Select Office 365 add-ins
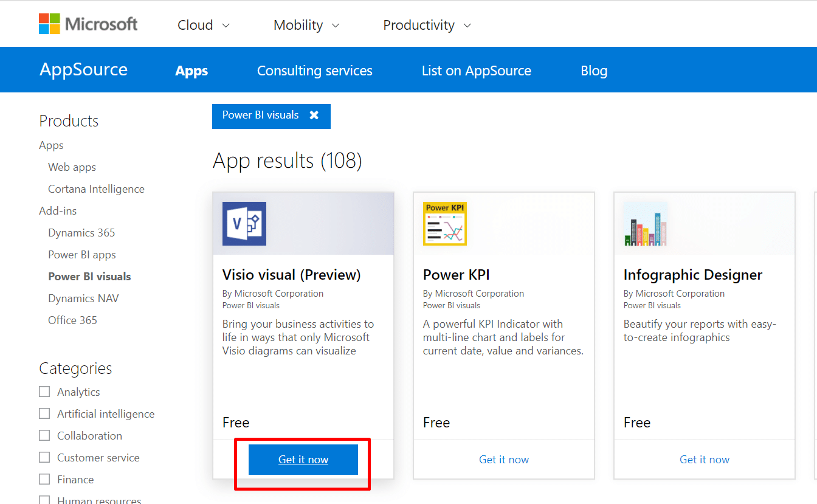This screenshot has height=504, width=817. click(x=72, y=320)
